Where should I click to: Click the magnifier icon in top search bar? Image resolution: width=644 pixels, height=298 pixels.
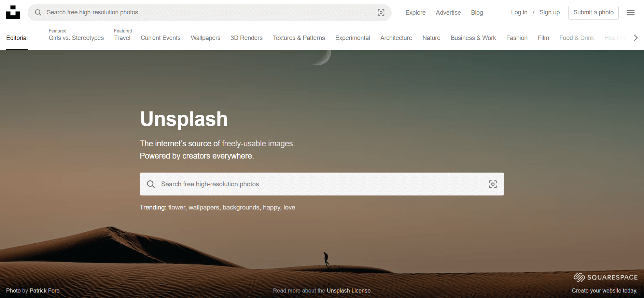[x=38, y=12]
